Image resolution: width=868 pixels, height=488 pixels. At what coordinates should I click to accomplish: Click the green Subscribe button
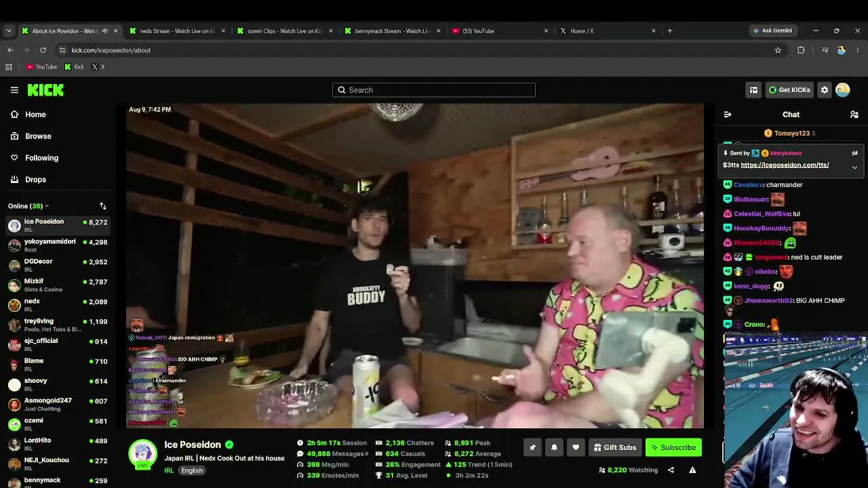pyautogui.click(x=673, y=447)
